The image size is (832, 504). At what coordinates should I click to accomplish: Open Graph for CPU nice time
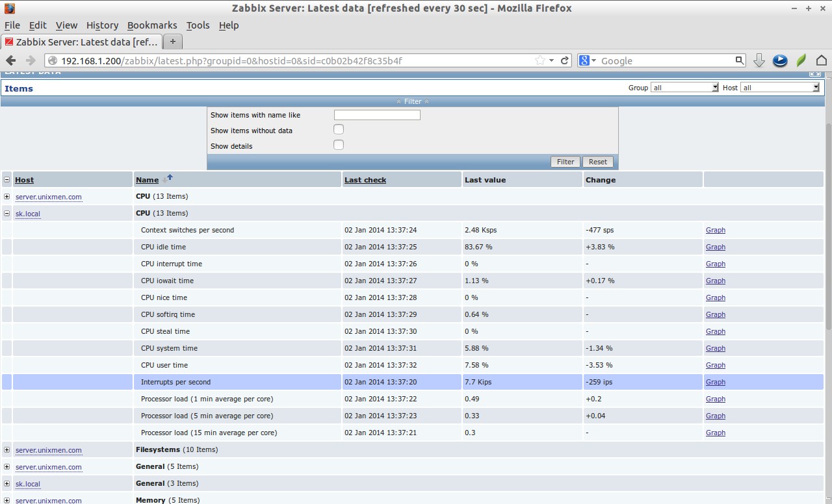pyautogui.click(x=716, y=297)
